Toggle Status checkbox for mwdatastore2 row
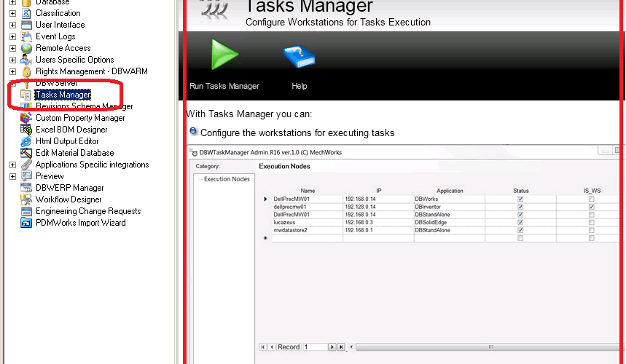 click(520, 230)
